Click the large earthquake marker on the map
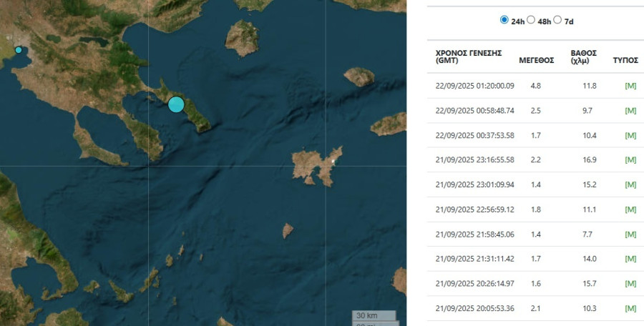 point(176,104)
